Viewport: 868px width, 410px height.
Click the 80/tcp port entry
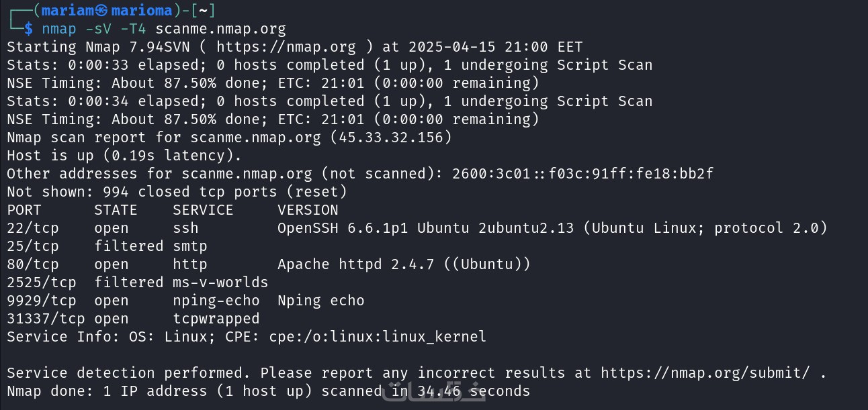(33, 264)
